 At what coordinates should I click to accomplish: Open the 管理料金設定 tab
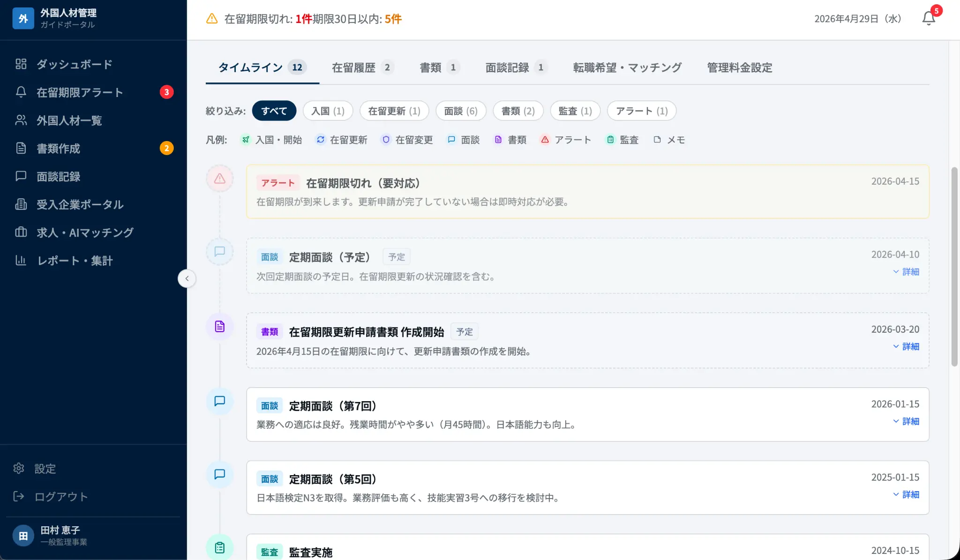(x=739, y=67)
